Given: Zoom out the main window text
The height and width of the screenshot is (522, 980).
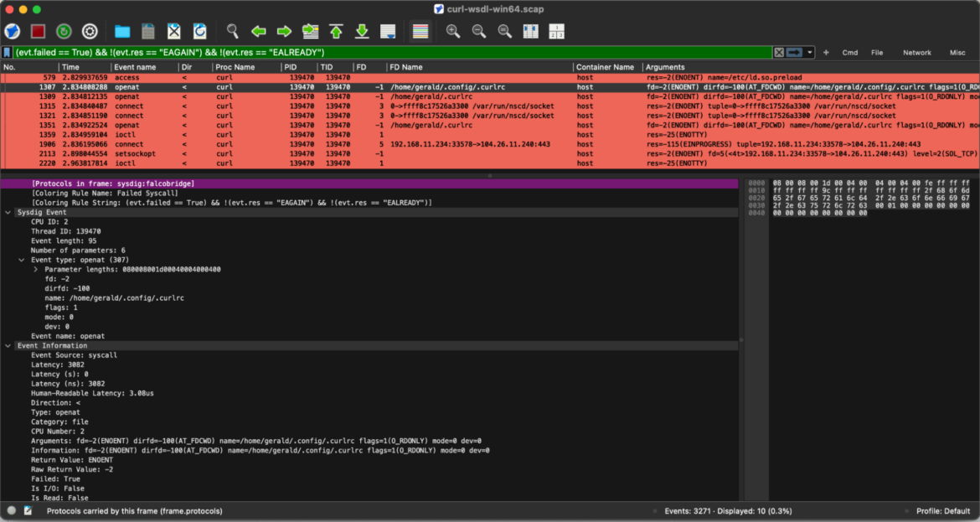Looking at the screenshot, I should (x=479, y=31).
